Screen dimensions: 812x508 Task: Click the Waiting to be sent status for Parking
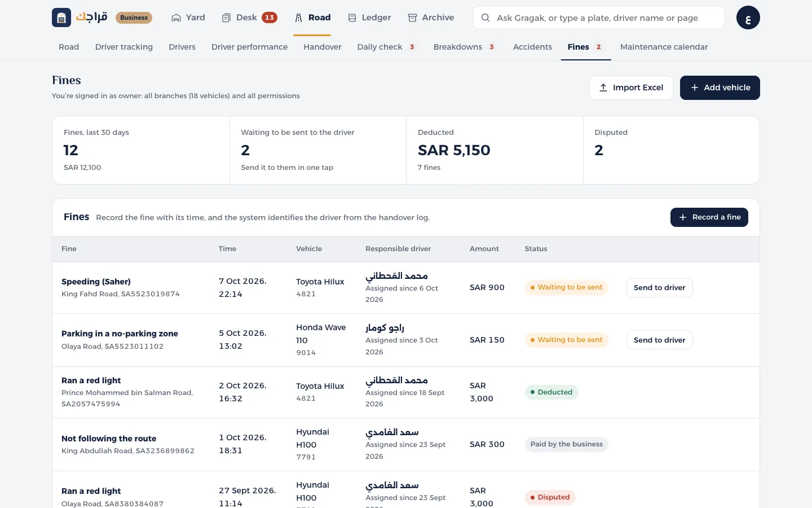pos(566,340)
